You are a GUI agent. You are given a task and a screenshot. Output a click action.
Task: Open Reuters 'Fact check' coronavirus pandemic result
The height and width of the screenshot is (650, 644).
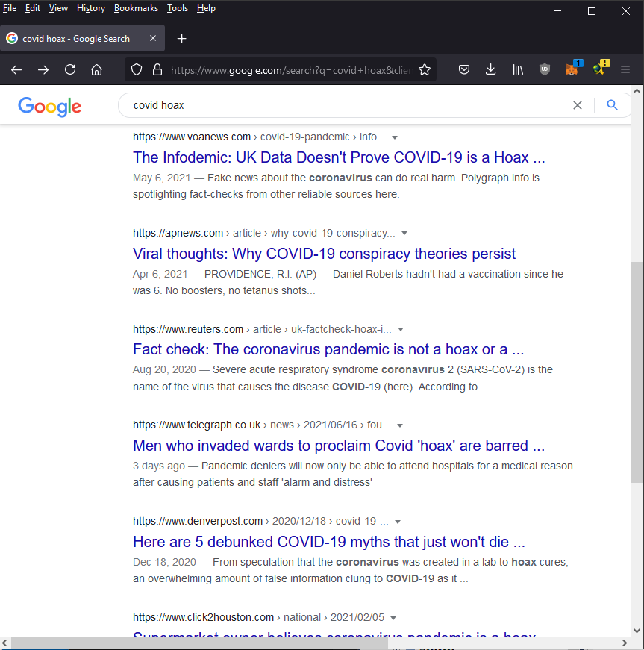(x=328, y=349)
